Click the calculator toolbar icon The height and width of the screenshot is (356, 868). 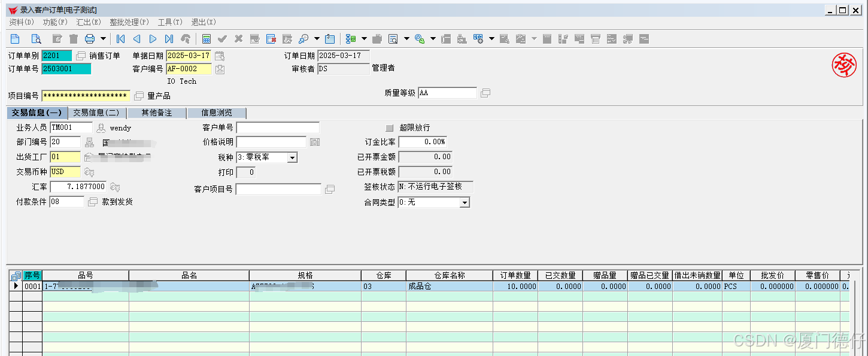pos(207,39)
